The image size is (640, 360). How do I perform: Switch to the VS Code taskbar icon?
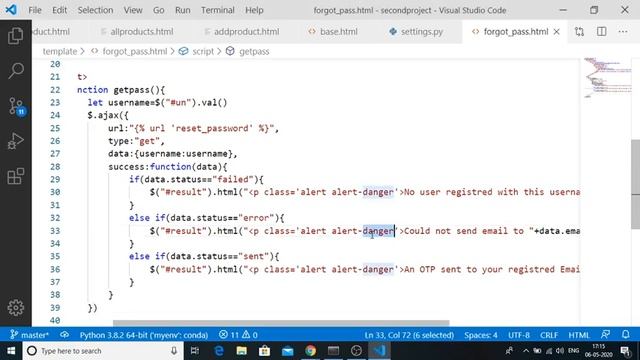point(379,351)
